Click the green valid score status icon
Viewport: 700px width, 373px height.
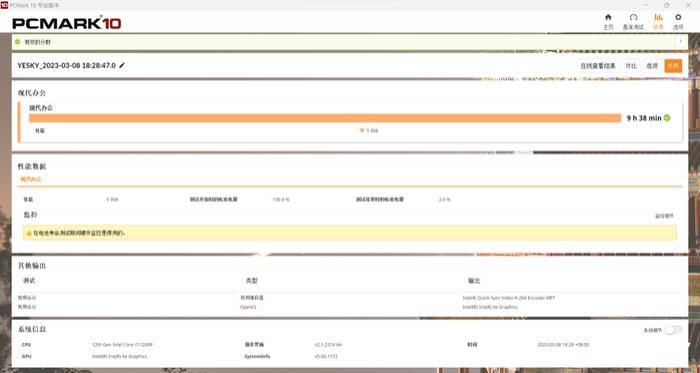click(x=17, y=42)
